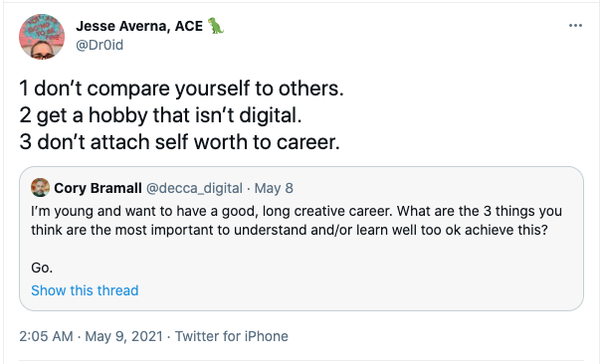Open Cory Bramall's name in quoted tweet

(x=99, y=188)
